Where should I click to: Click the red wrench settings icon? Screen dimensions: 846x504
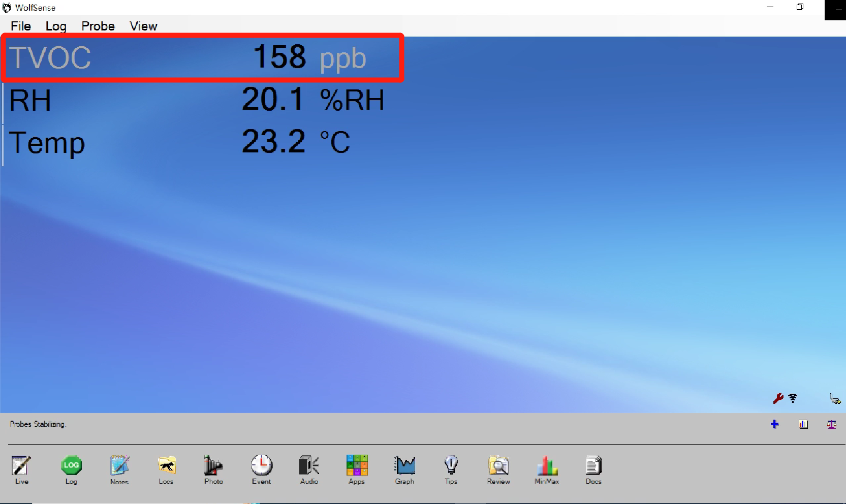pos(778,399)
